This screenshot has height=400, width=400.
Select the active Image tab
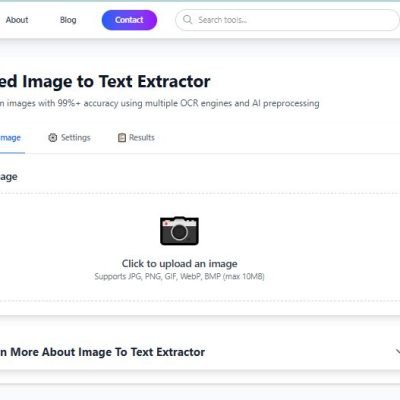10,138
